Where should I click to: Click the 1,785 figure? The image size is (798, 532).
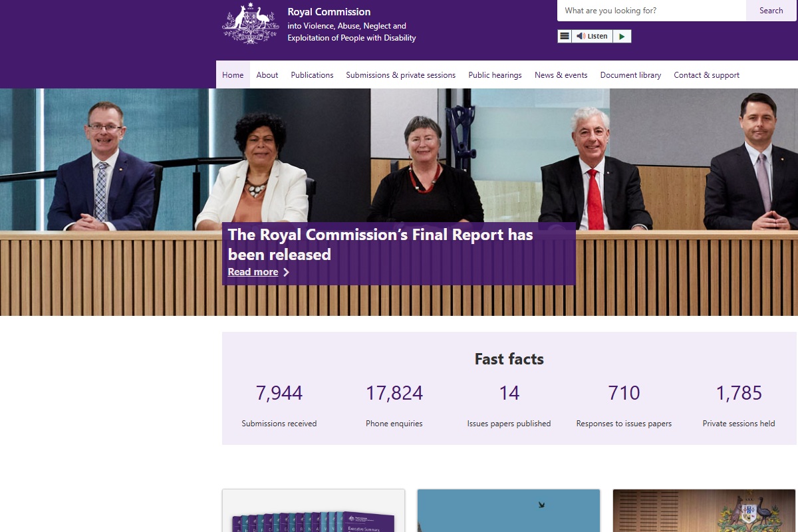click(x=739, y=393)
